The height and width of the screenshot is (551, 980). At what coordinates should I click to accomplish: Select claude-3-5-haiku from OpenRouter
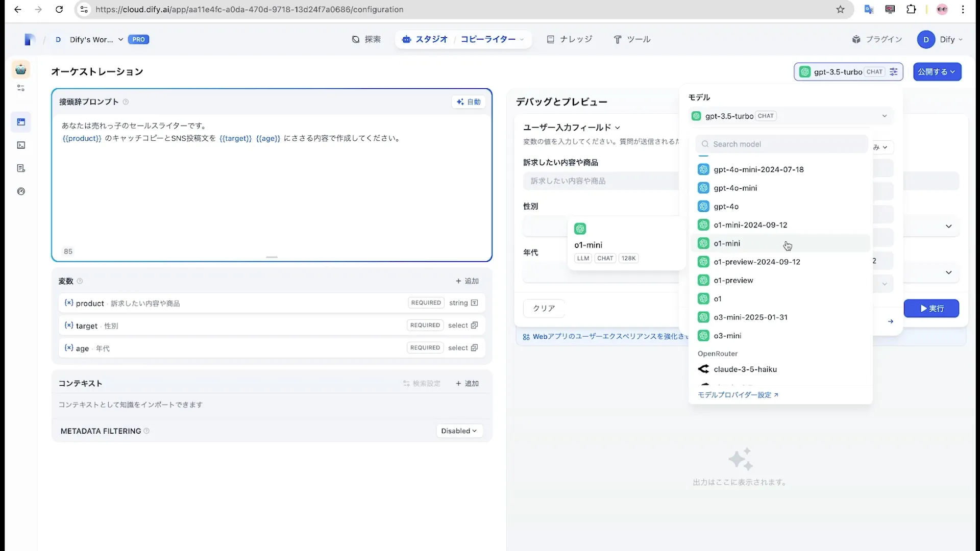point(780,369)
